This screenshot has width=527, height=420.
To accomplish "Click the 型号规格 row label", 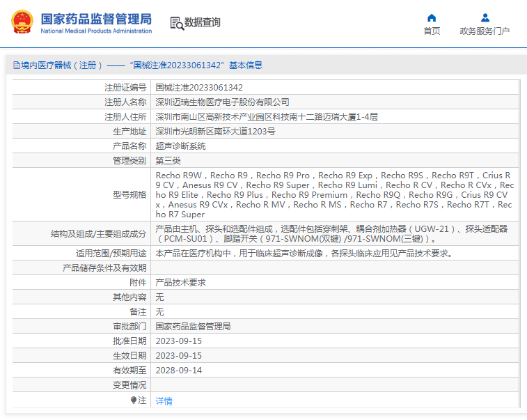I will [129, 195].
